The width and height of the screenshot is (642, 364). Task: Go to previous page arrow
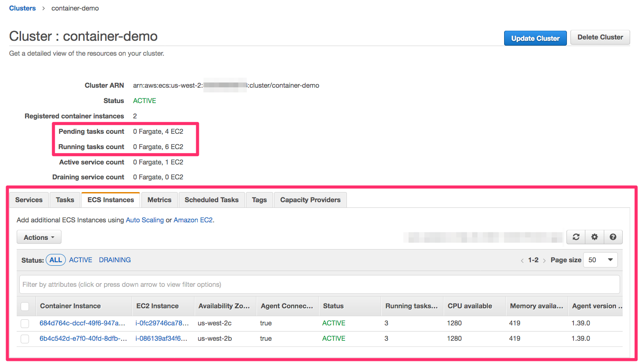522,261
